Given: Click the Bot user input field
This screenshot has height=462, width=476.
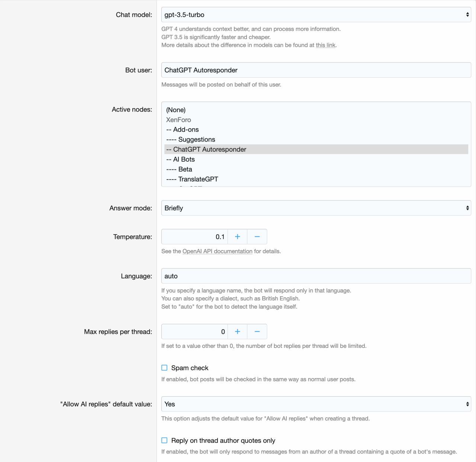Looking at the screenshot, I should point(316,70).
